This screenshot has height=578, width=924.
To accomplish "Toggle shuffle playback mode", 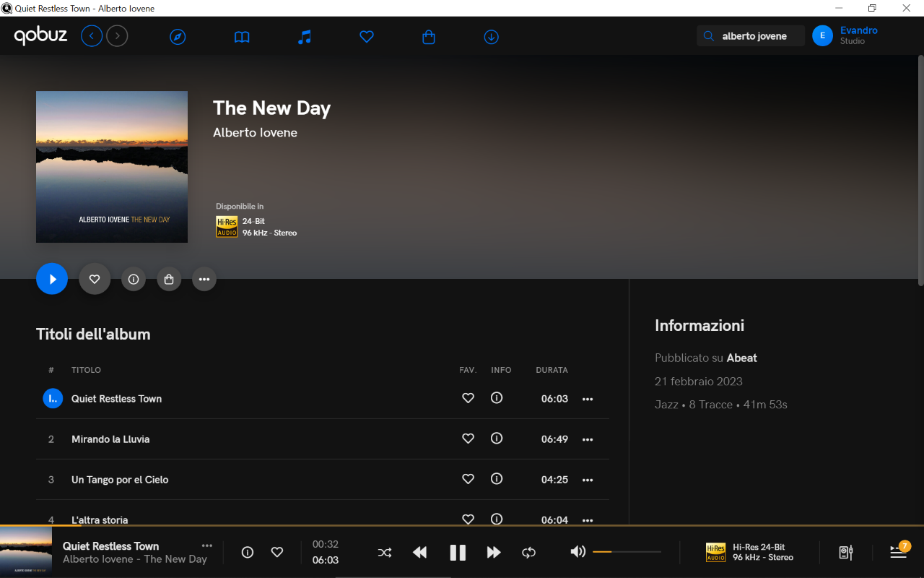I will [x=385, y=553].
